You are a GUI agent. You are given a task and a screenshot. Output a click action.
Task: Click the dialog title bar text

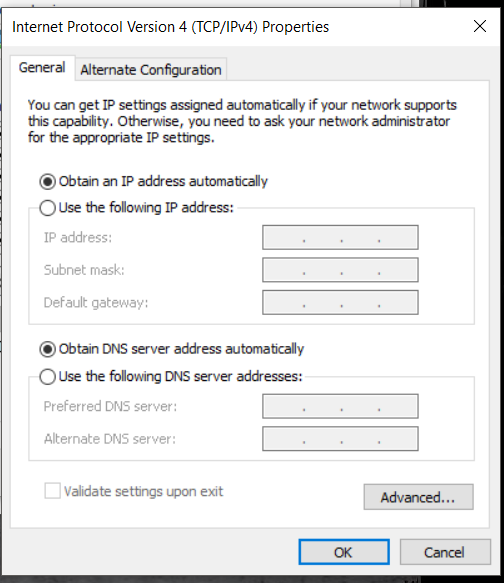tap(171, 27)
